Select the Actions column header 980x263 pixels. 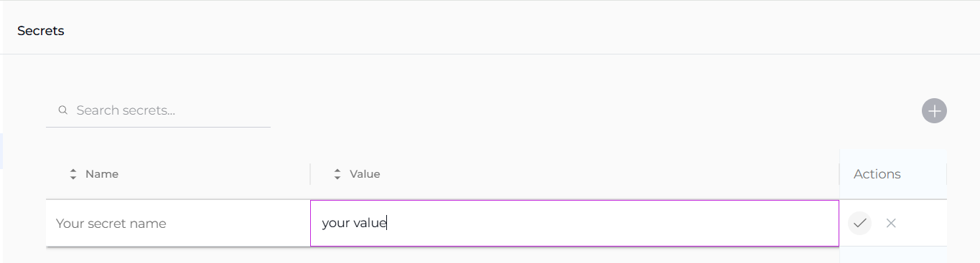(x=877, y=174)
